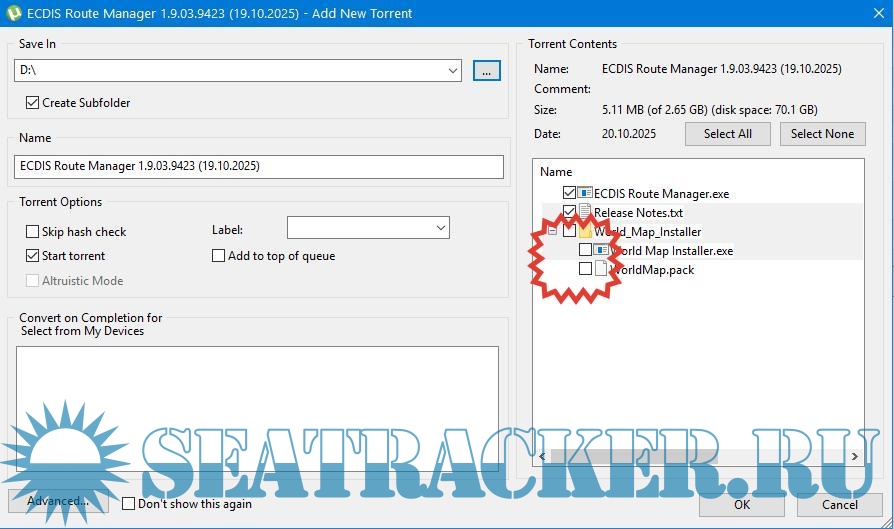Toggle the Create Subfolder checkbox
This screenshot has height=529, width=894.
pos(33,103)
